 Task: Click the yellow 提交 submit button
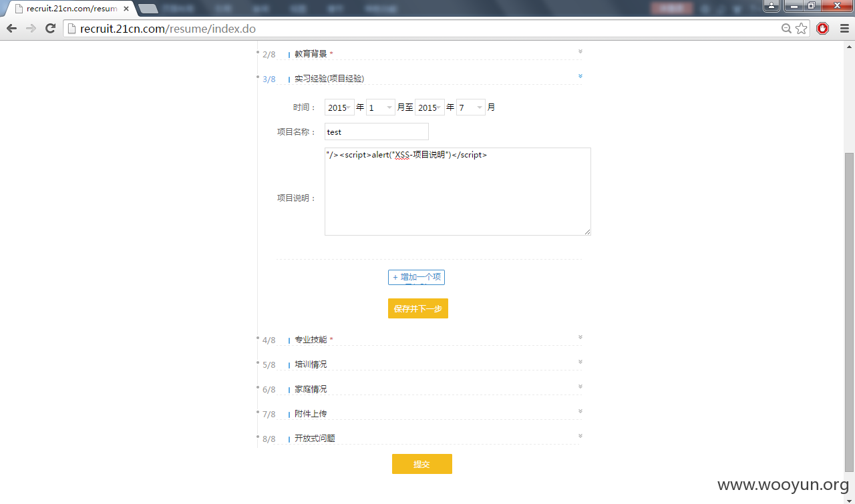tap(422, 464)
